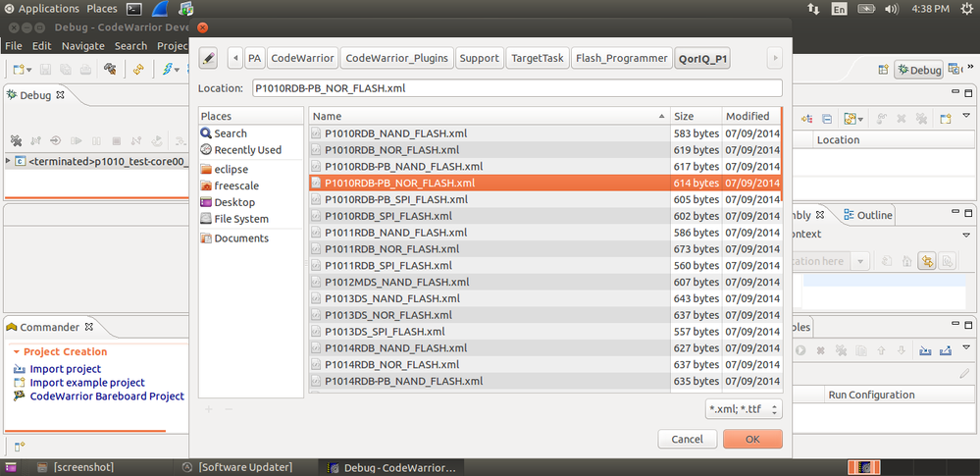
Task: Open the New wizard dropdown arrow
Action: (x=29, y=70)
